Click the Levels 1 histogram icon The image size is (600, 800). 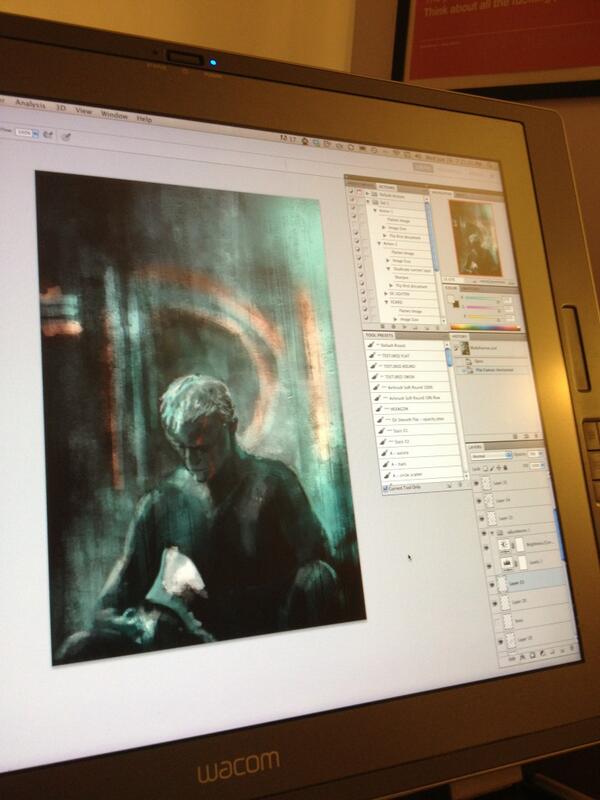tap(507, 564)
